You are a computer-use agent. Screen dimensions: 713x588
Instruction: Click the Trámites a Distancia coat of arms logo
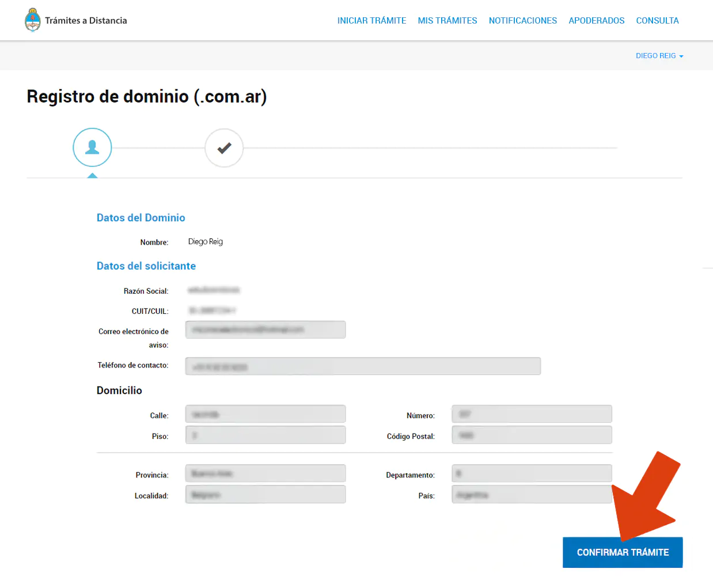33,20
